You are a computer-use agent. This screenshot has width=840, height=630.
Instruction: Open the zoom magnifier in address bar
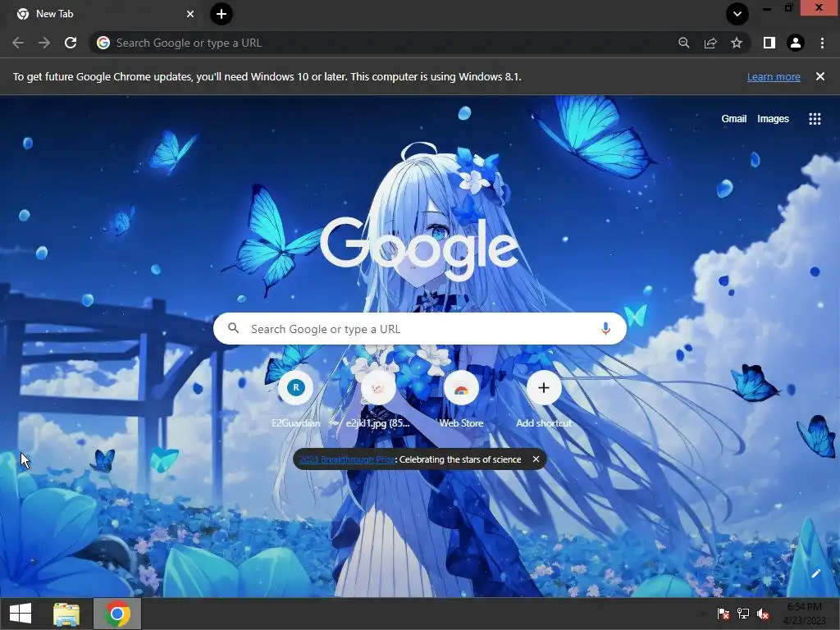click(x=683, y=43)
